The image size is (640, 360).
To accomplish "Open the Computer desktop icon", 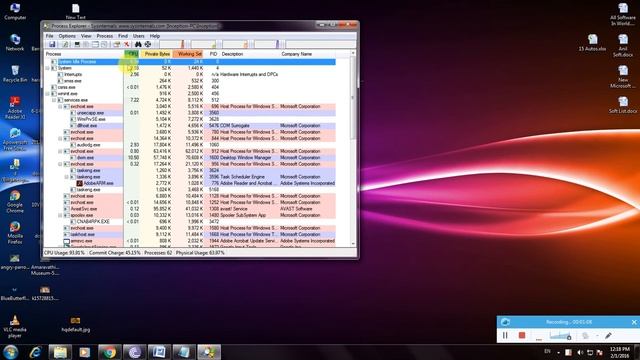I will tap(15, 11).
